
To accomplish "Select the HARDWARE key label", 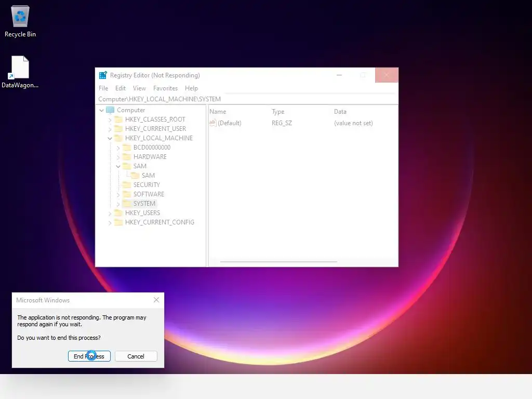I will coord(150,157).
